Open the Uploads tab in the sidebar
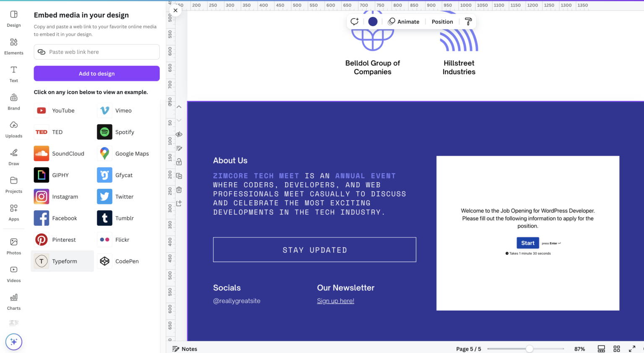 point(14,129)
